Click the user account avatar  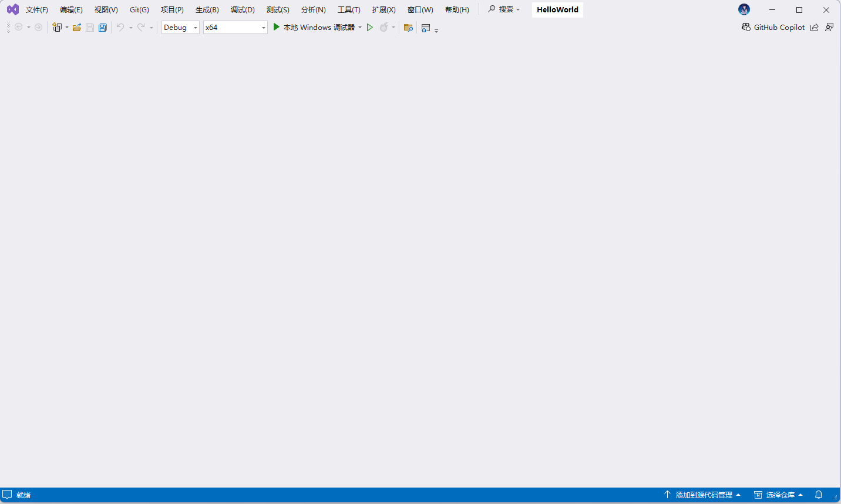point(744,9)
